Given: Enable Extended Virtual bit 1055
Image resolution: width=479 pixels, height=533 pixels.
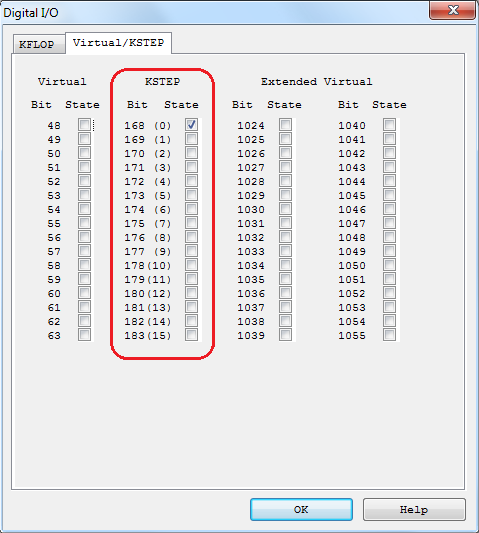Looking at the screenshot, I should [x=389, y=335].
